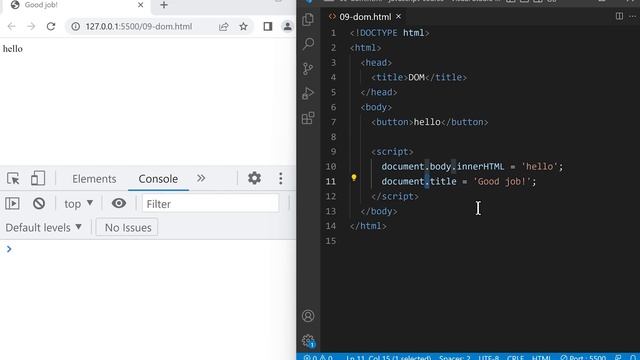Click the No Issues button
The image size is (640, 360).
pyautogui.click(x=127, y=228)
